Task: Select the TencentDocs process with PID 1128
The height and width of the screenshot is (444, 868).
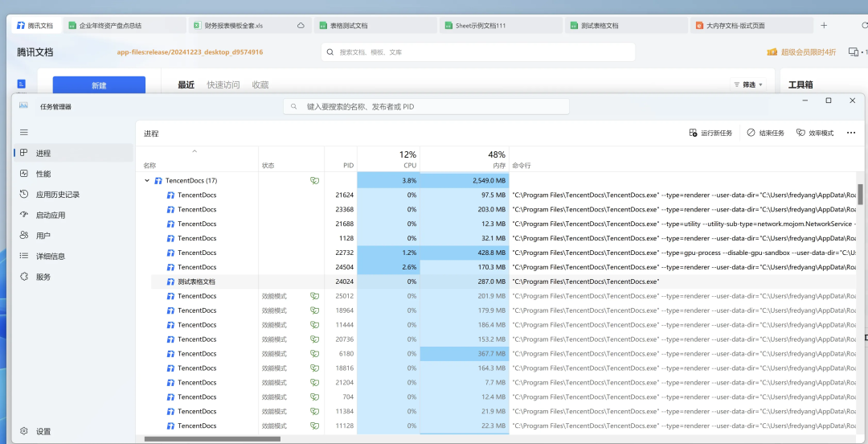Action: tap(497, 238)
